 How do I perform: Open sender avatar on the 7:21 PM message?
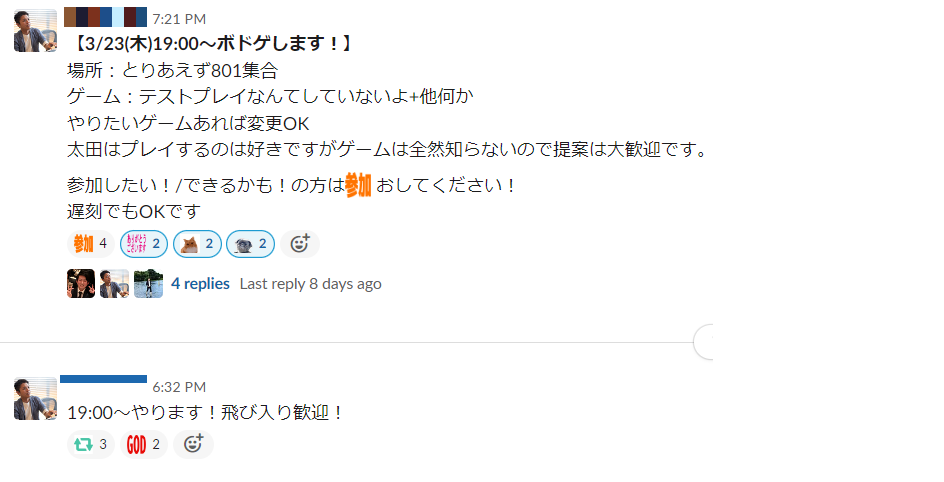[36, 31]
